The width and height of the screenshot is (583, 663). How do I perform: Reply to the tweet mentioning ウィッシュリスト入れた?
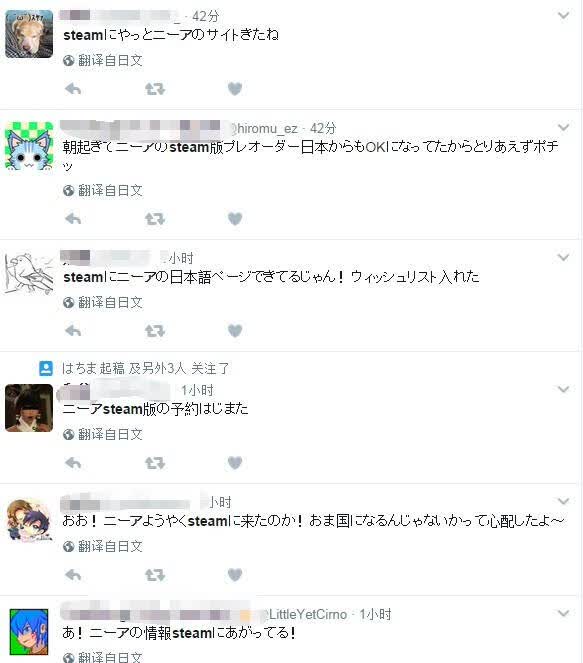pos(73,331)
